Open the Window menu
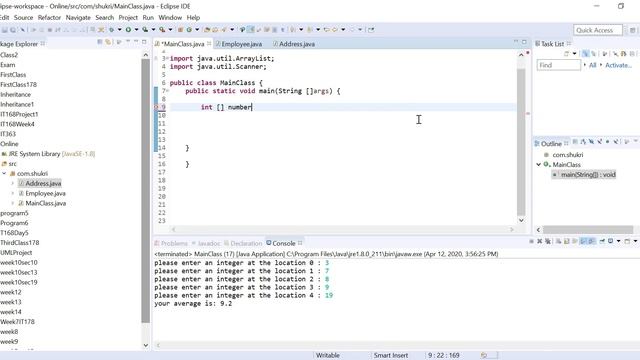This screenshot has height=360, width=640. click(170, 18)
